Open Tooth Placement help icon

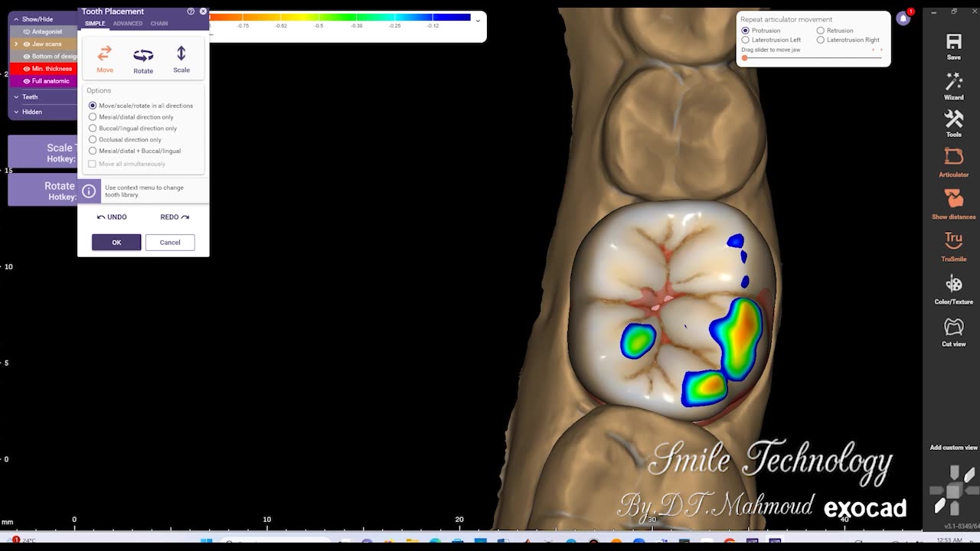191,11
